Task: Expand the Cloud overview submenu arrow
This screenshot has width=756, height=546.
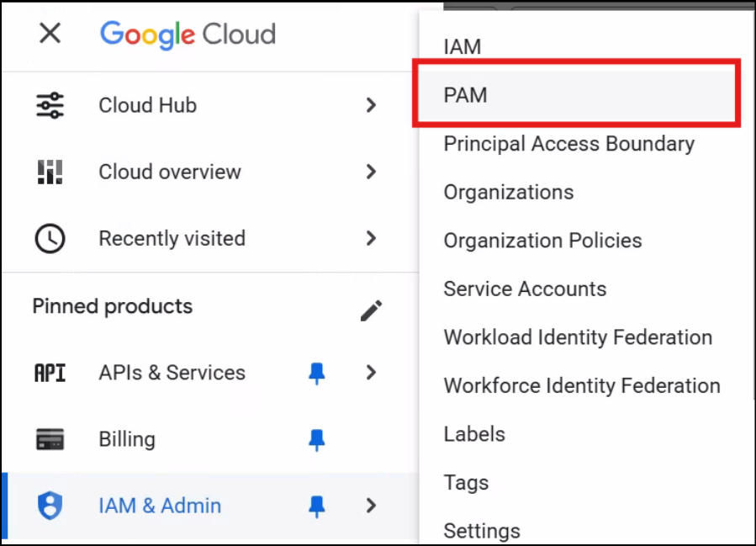Action: (x=371, y=172)
